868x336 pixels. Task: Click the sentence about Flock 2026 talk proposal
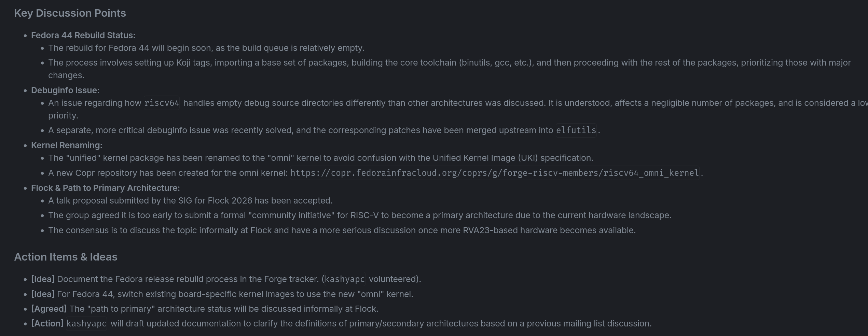[190, 200]
